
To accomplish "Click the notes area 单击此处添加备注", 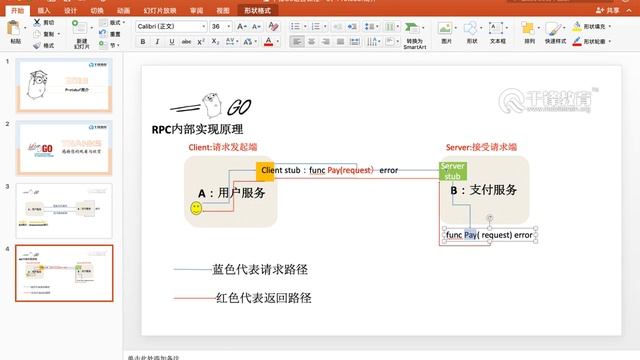I will pyautogui.click(x=153, y=358).
